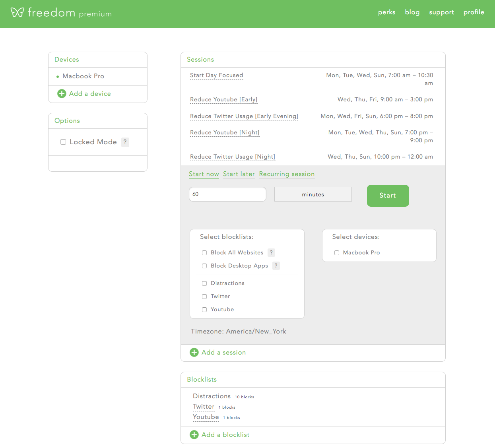Click the plus icon beside Add a session
495x448 pixels.
click(194, 353)
